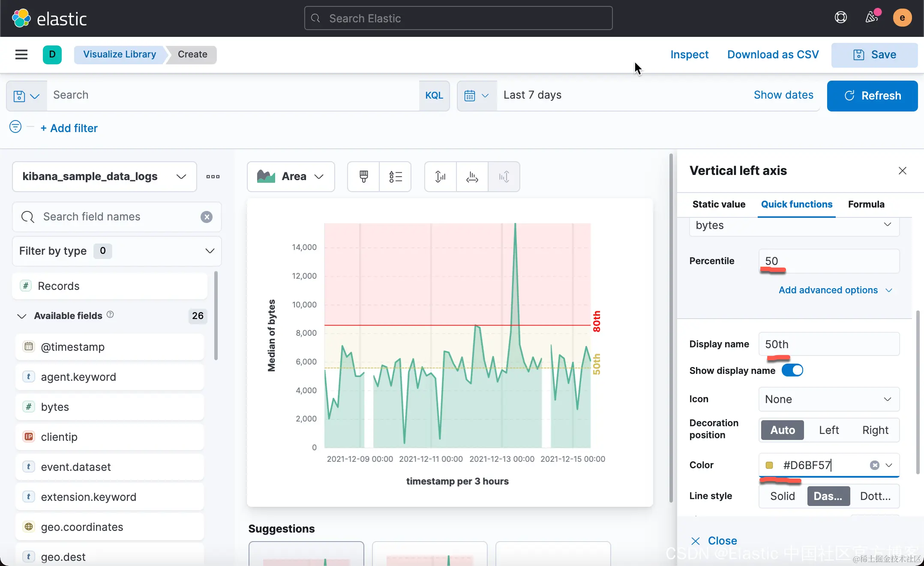Open the help menu lifebuoy icon
The height and width of the screenshot is (566, 924).
tap(840, 18)
